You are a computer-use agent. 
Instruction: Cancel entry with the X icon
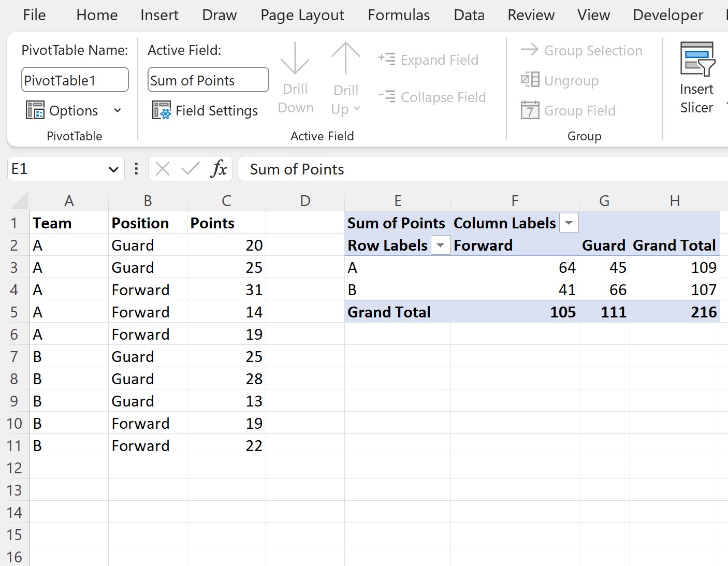[x=162, y=168]
